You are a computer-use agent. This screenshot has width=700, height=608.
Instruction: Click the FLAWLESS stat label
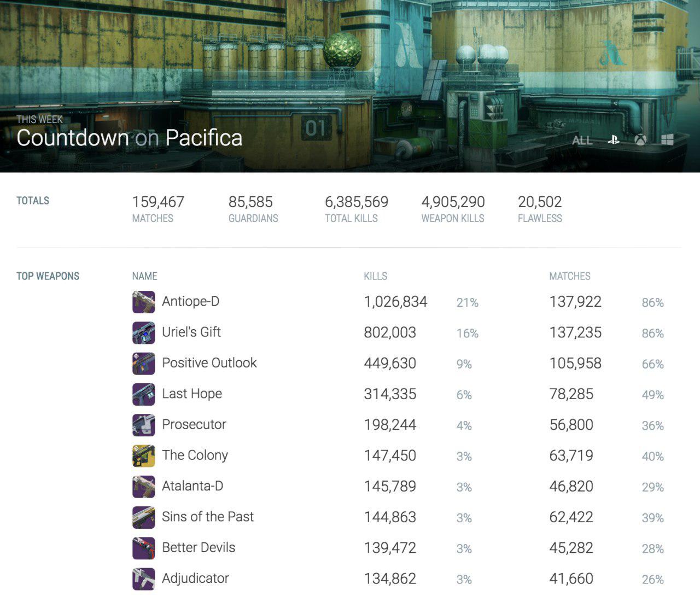tap(540, 218)
